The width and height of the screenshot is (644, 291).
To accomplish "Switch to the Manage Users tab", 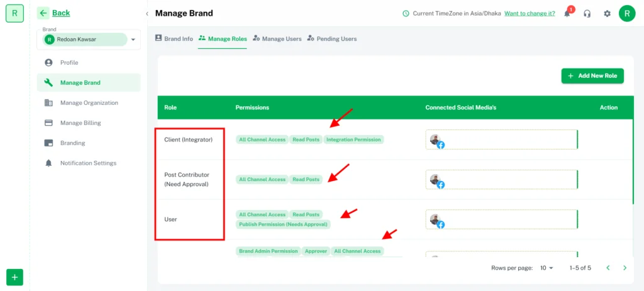I will tap(277, 39).
